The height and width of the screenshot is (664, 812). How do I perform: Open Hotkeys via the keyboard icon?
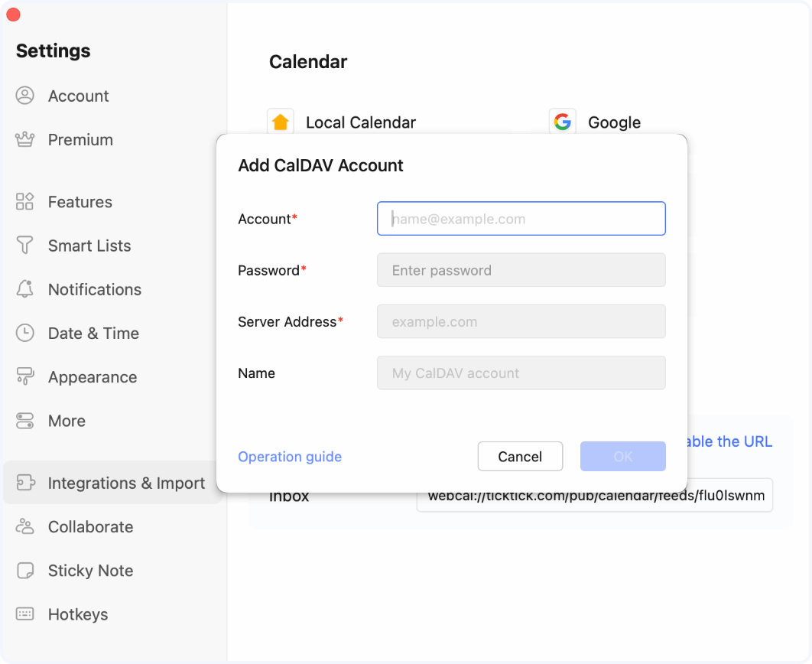click(24, 614)
